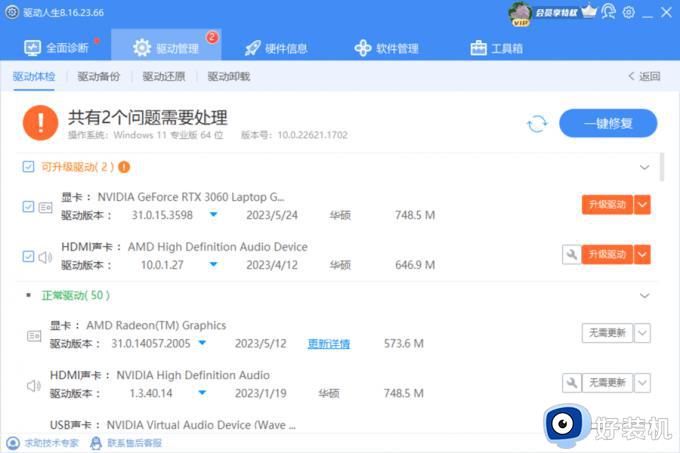Open arrow menu beside AMD Audio 升级驱动
The image size is (680, 453).
(x=642, y=254)
